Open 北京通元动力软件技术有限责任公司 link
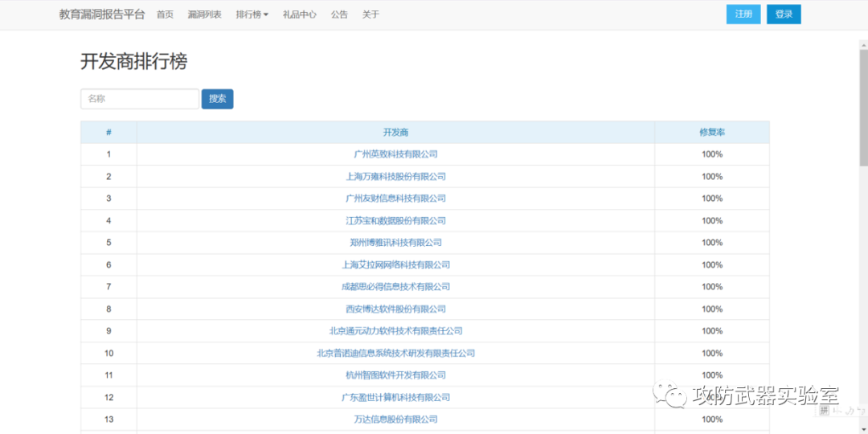The width and height of the screenshot is (868, 434). 395,331
